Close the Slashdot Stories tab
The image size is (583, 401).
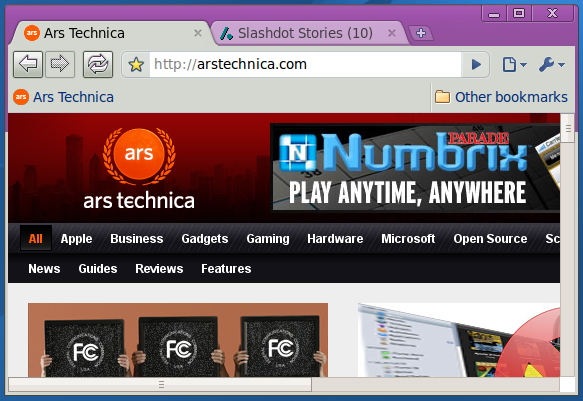click(x=392, y=33)
